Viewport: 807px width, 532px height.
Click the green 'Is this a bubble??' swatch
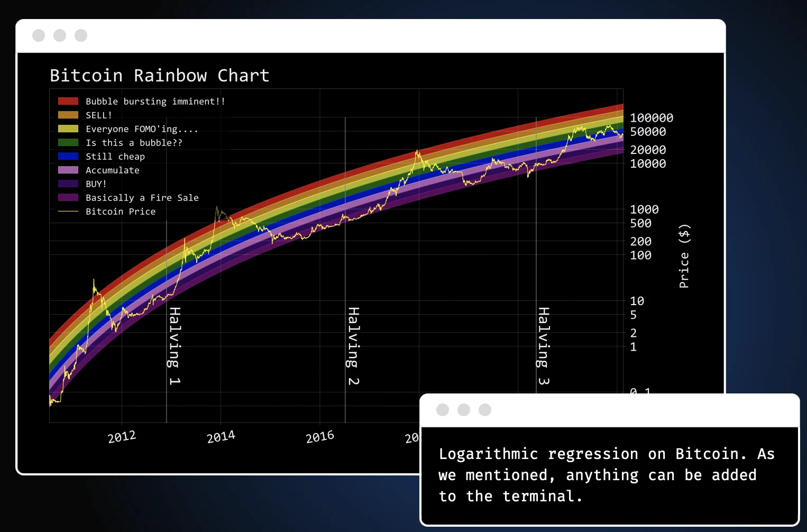[x=68, y=142]
